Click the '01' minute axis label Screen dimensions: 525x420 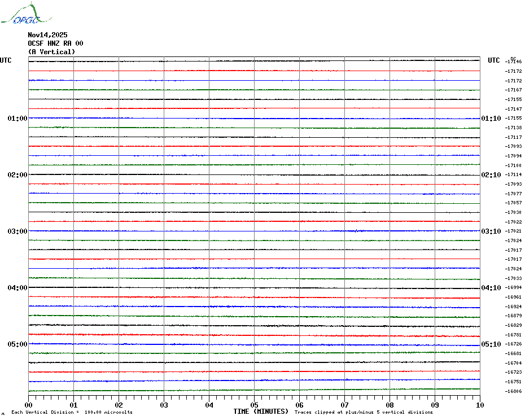pos(73,405)
